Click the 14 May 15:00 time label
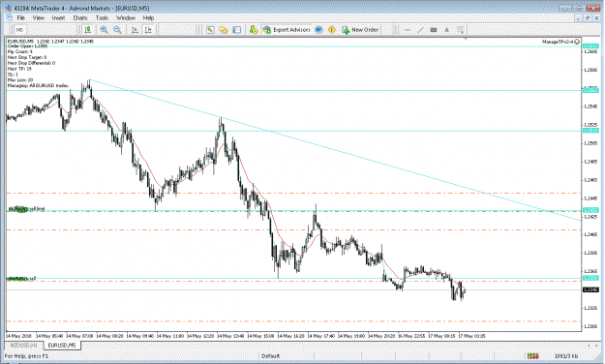Image resolution: width=605 pixels, height=364 pixels. point(260,336)
